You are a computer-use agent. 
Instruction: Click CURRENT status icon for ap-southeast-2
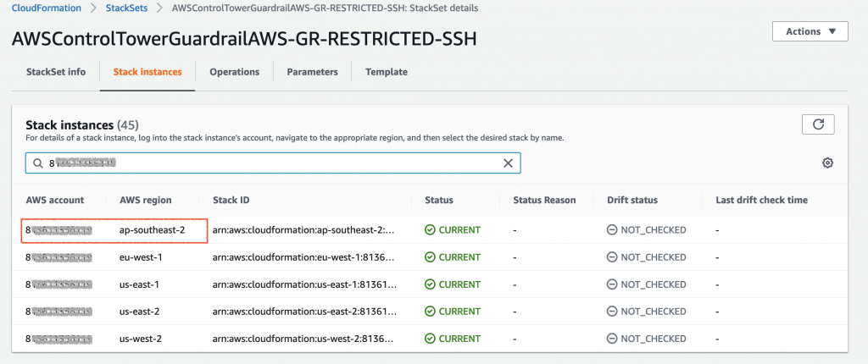[431, 230]
